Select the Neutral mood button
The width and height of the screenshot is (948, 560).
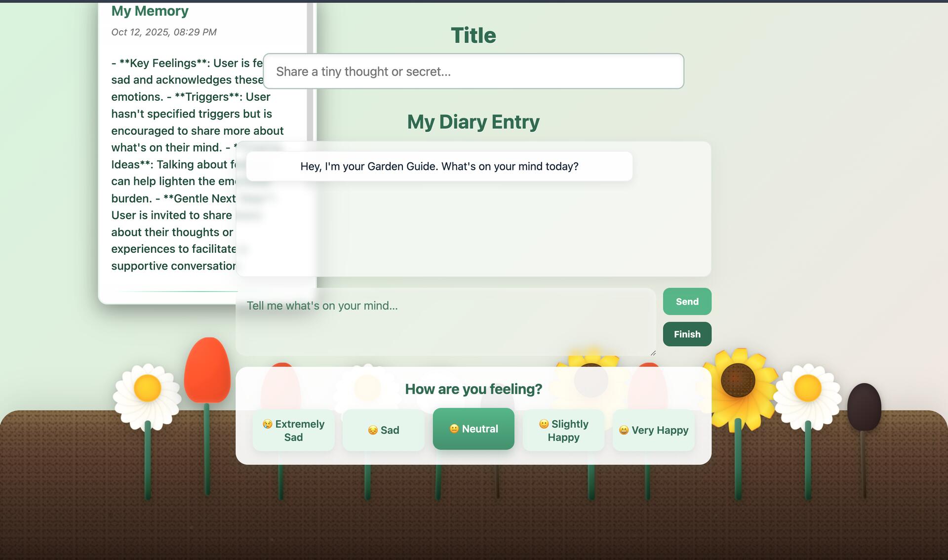pos(473,429)
